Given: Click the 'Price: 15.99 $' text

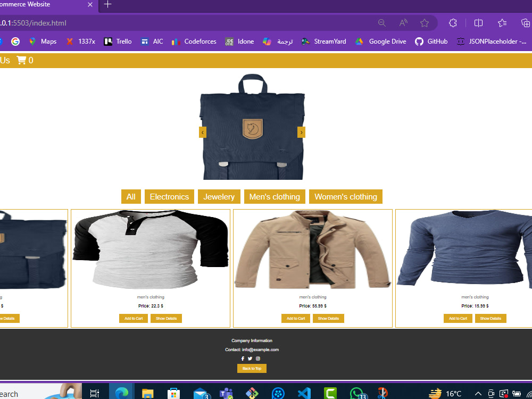Looking at the screenshot, I should click(475, 306).
